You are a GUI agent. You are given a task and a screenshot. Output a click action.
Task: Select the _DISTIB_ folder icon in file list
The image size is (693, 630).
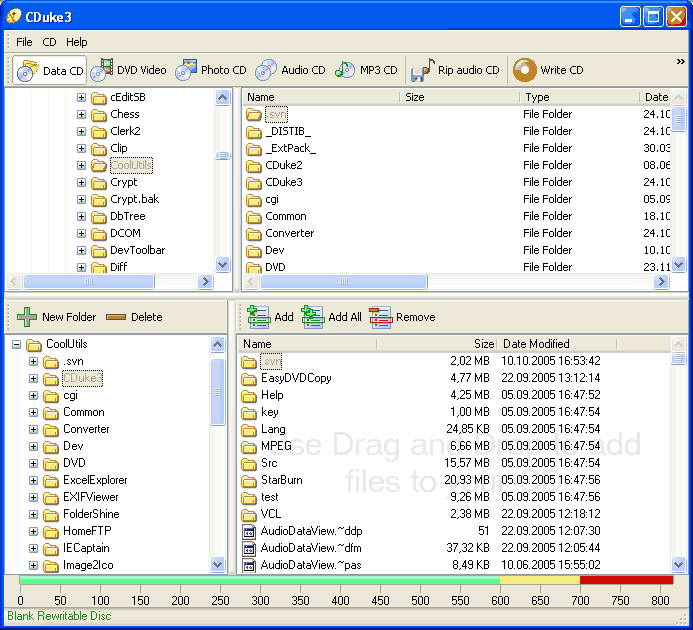[254, 132]
